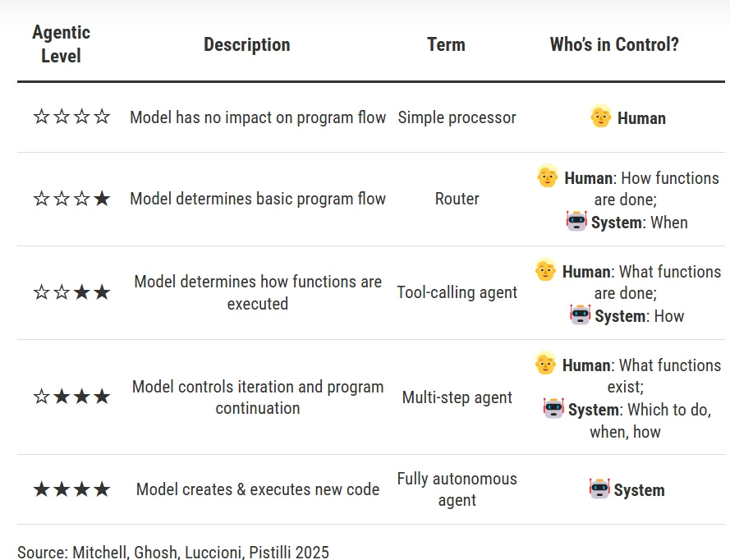
Task: Click the 'Tool-calling agent' term cell
Action: click(457, 292)
